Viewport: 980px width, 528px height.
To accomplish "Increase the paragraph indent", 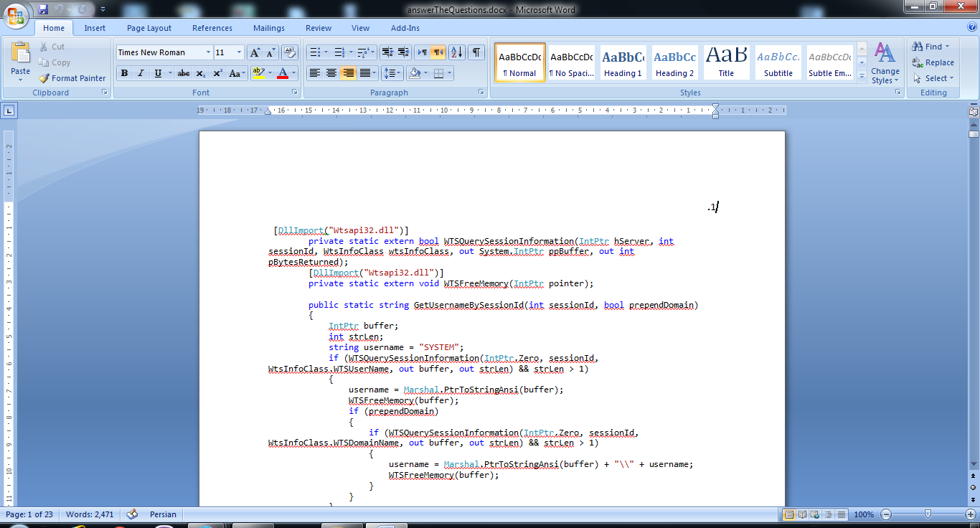I will point(403,52).
